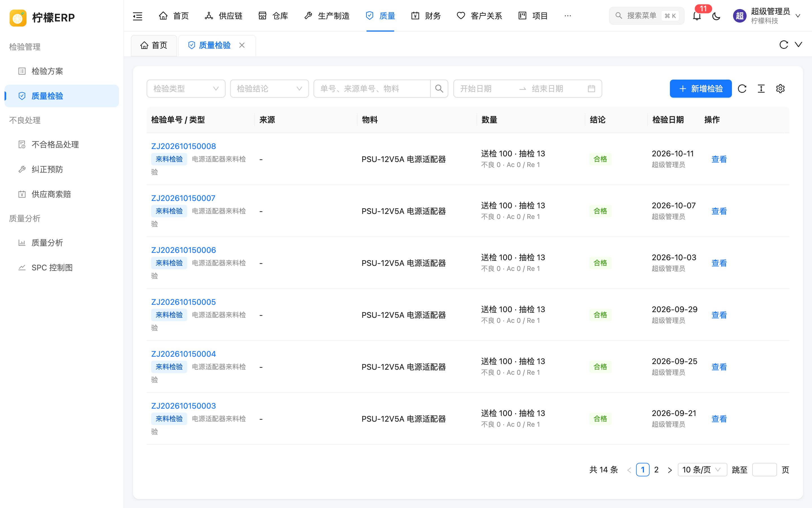Image resolution: width=812 pixels, height=508 pixels.
Task: Focus the 单号、来源单号、物料 search field
Action: coord(372,89)
